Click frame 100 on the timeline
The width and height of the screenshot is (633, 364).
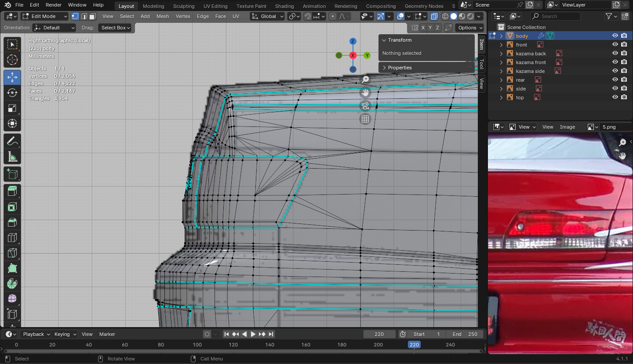[x=197, y=345]
